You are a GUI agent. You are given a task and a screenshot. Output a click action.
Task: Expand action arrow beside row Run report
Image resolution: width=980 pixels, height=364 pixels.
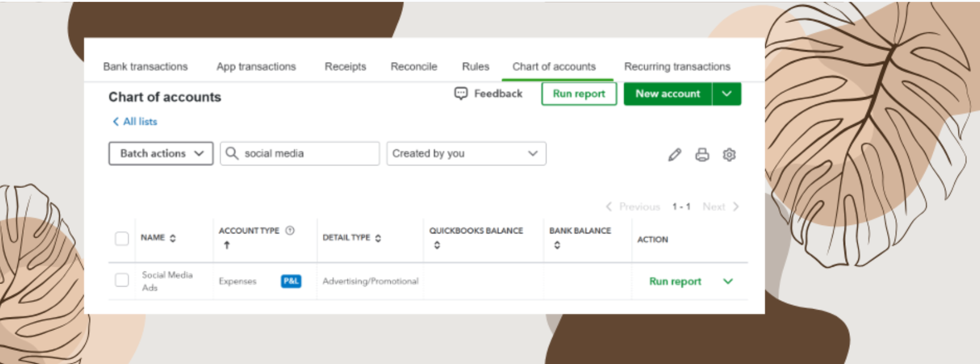[x=728, y=281]
